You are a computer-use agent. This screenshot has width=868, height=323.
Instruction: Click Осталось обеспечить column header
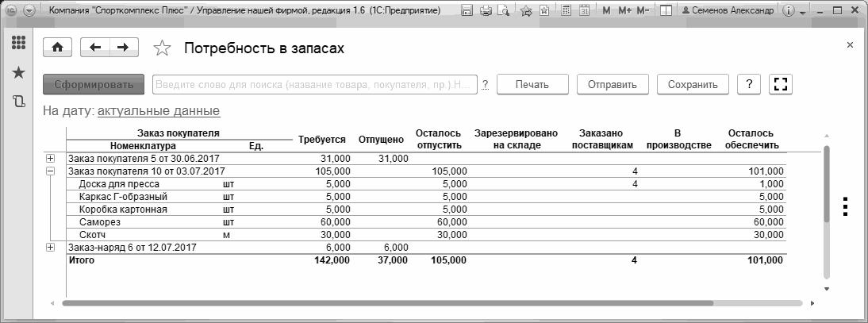tap(751, 140)
